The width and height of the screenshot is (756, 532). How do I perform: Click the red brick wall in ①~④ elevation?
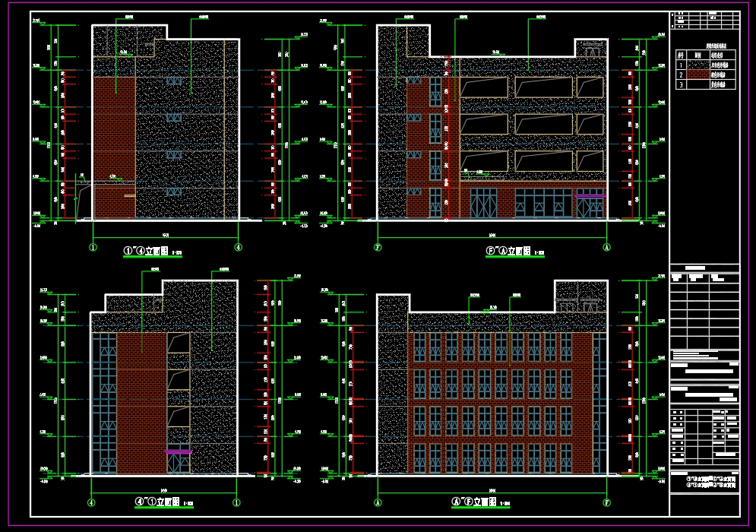tap(114, 129)
